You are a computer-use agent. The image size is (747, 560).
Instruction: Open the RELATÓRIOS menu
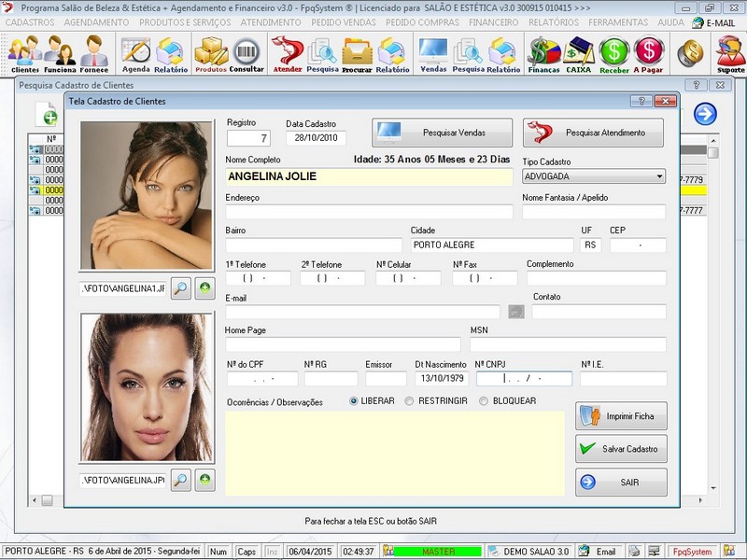(553, 21)
